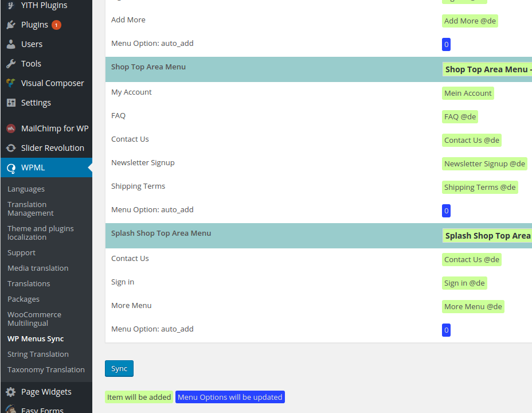Click the WPML logo icon
Image resolution: width=532 pixels, height=413 pixels.
[11, 168]
